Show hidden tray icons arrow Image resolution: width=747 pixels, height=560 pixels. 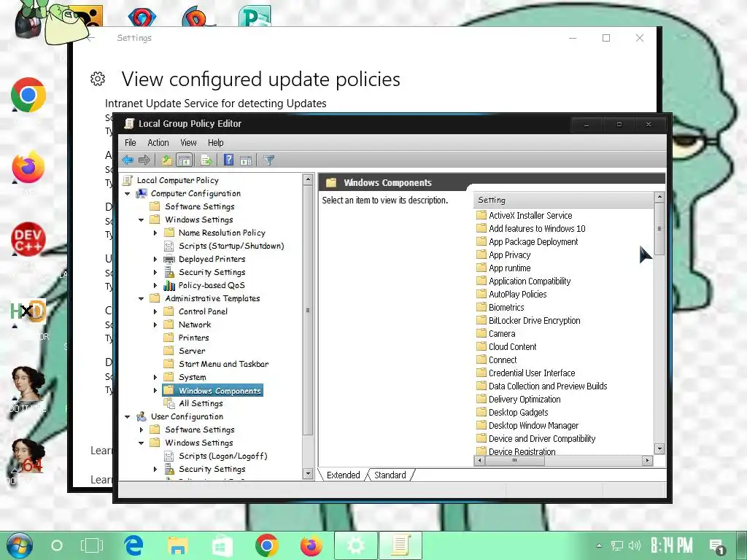[600, 545]
